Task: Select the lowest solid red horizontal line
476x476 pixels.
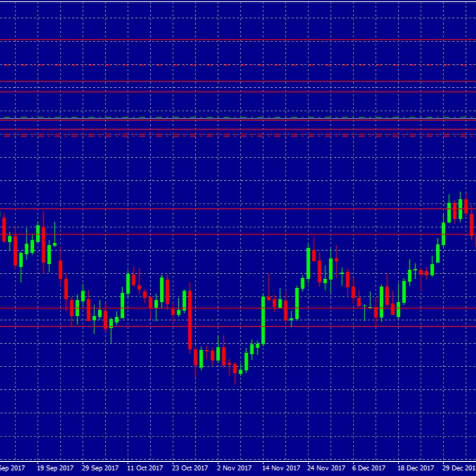Action: click(x=238, y=326)
